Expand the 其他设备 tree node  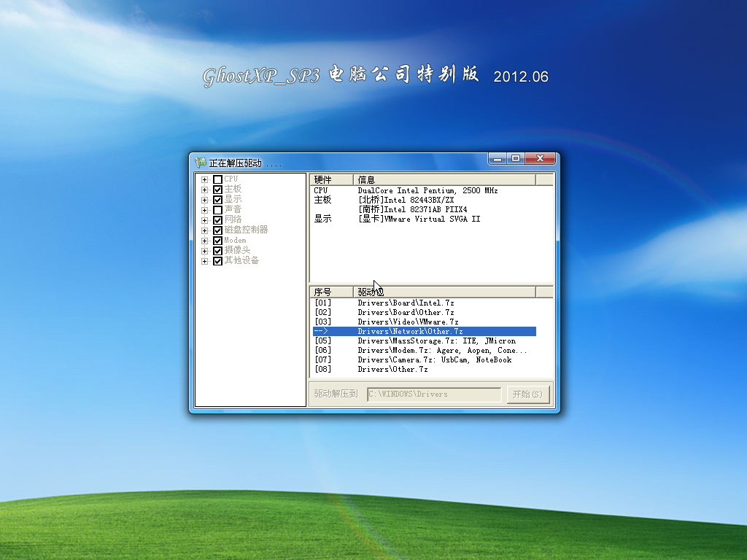tap(205, 261)
